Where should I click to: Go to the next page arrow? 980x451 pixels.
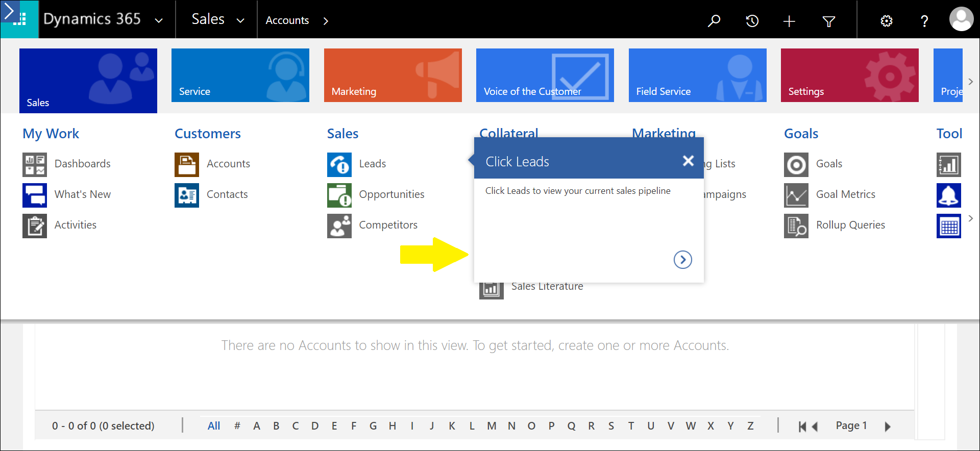point(888,427)
